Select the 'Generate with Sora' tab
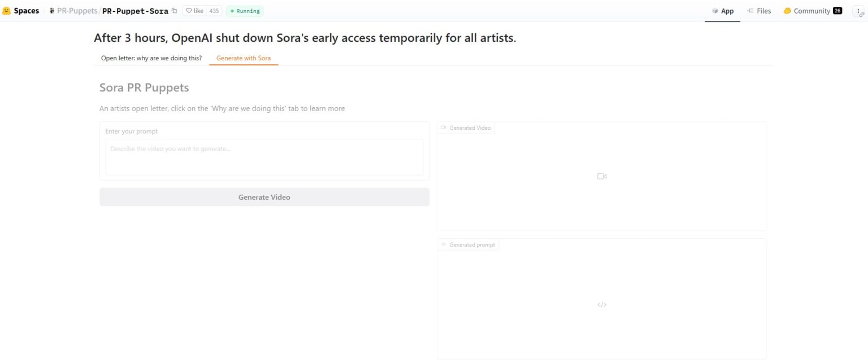Screen dimensions: 868x364 click(x=244, y=58)
